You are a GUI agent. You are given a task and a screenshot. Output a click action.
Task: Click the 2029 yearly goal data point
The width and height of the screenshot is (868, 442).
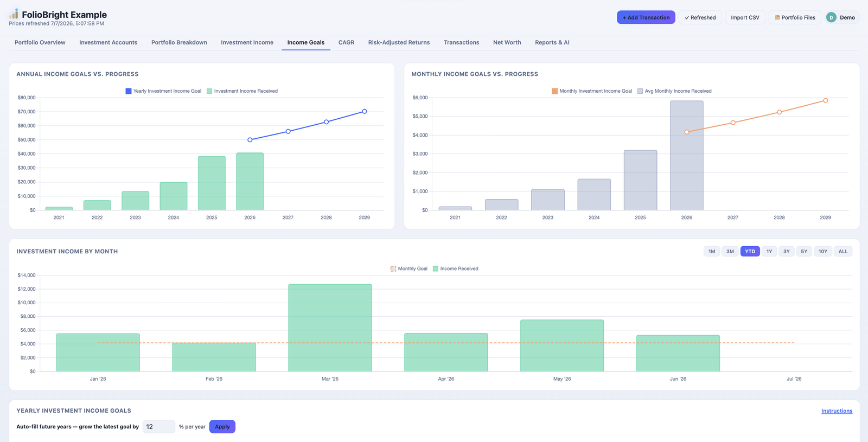[365, 112]
